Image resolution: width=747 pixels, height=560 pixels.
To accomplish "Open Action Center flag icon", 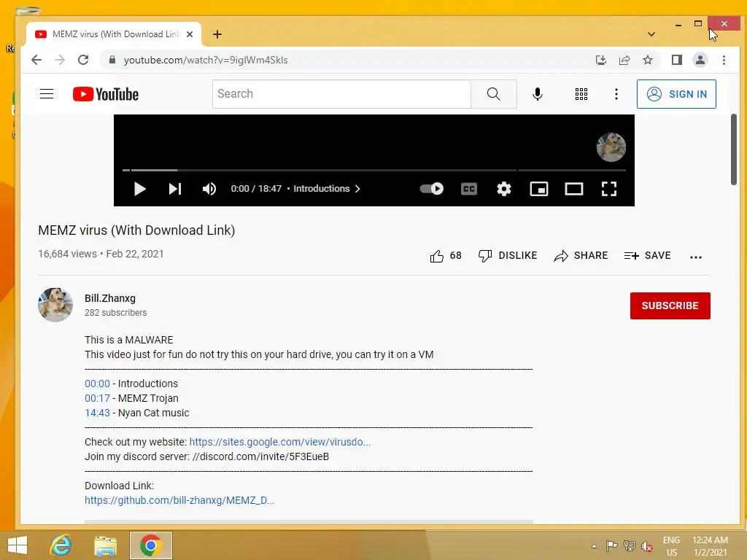I will pyautogui.click(x=611, y=545).
